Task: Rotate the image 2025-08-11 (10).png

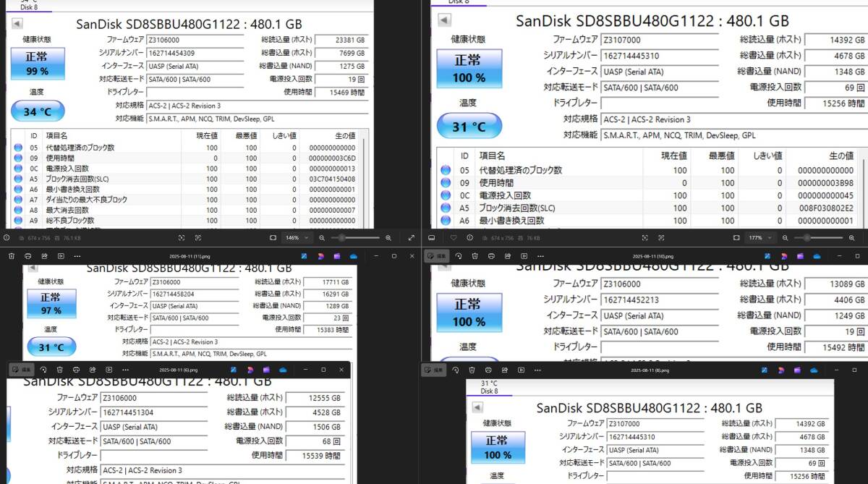Action: 459,256
